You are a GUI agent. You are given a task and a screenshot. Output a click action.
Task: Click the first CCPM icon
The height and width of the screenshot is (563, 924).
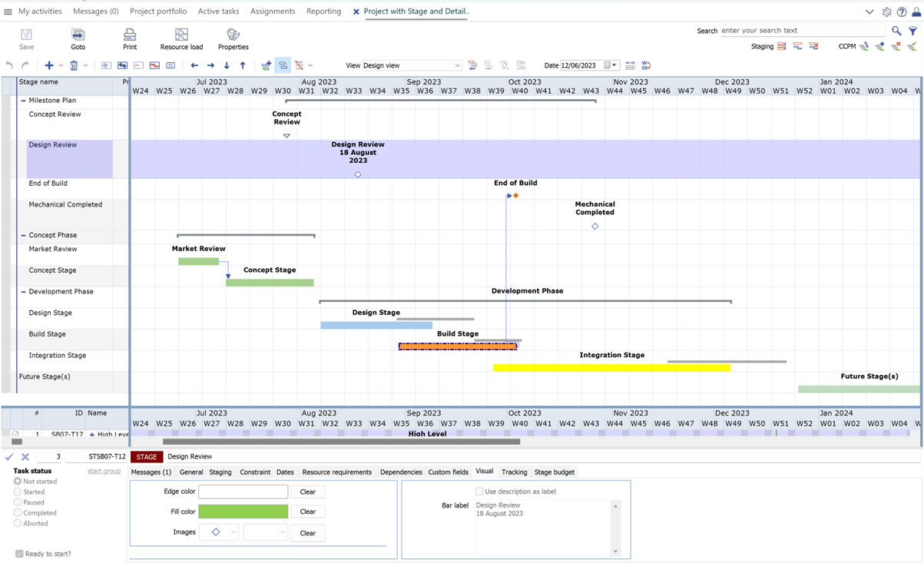pos(864,47)
